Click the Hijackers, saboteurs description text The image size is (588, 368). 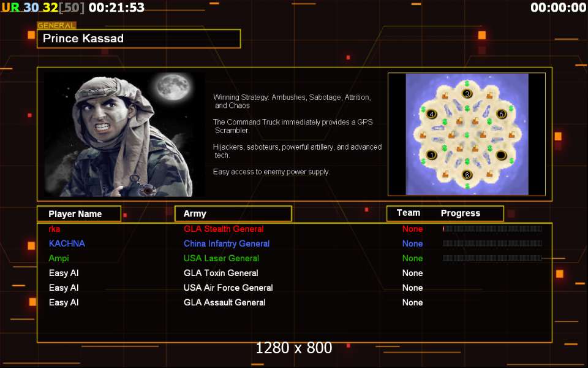[298, 151]
